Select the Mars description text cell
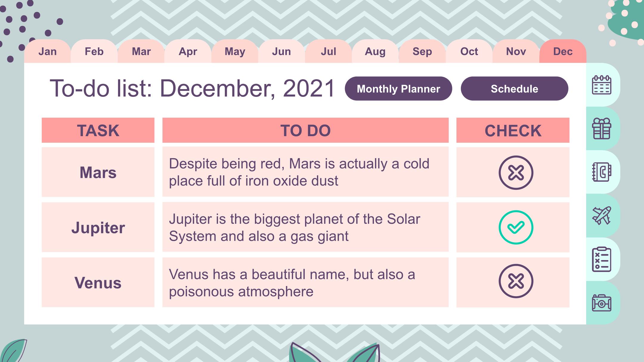Screen dimensions: 644x362 click(x=305, y=172)
